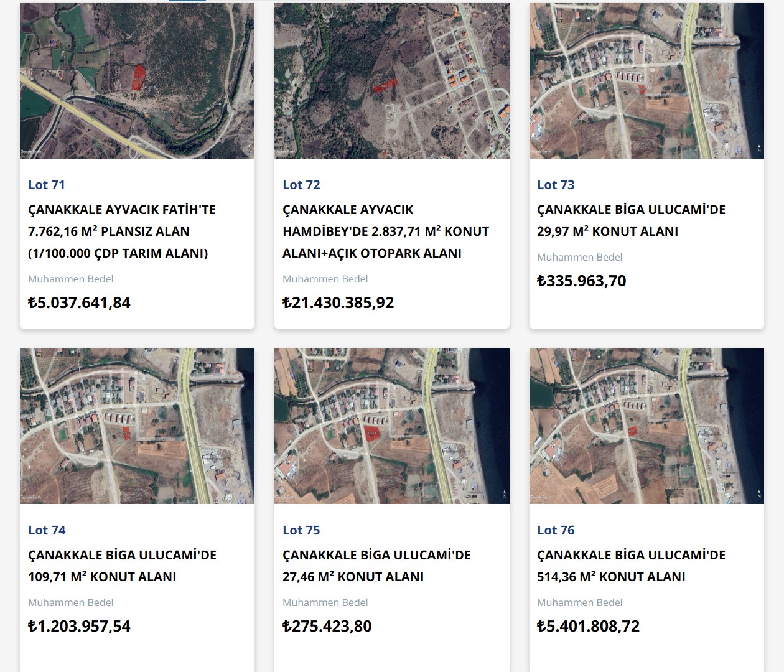Open Ayvacık Hamdibey 2.837,71 m² listing title

[x=385, y=231]
